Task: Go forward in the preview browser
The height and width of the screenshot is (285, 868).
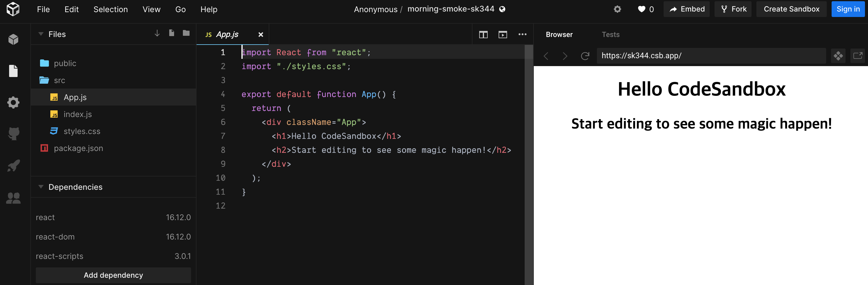Action: click(x=565, y=56)
